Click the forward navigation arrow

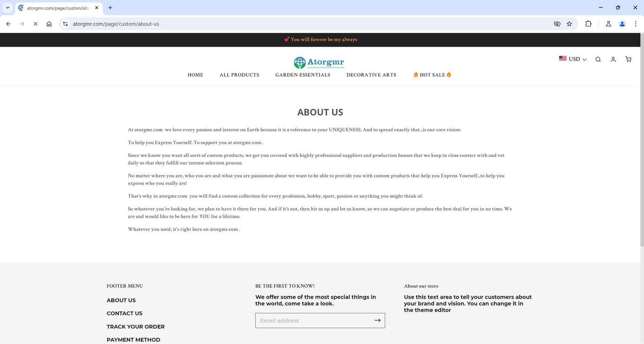pyautogui.click(x=21, y=24)
